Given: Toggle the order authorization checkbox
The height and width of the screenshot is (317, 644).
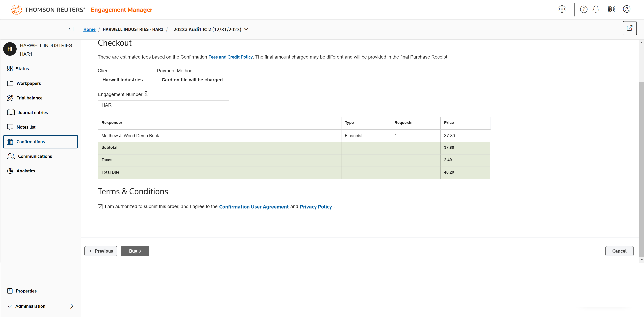Looking at the screenshot, I should (x=100, y=206).
